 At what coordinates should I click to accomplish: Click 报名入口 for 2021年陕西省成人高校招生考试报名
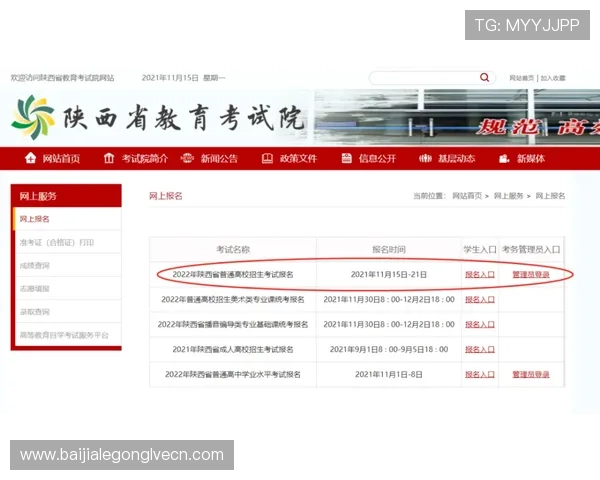coord(480,349)
